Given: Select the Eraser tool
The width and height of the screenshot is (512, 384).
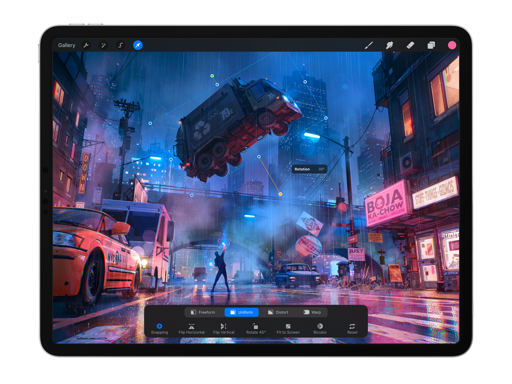Looking at the screenshot, I should pos(410,45).
